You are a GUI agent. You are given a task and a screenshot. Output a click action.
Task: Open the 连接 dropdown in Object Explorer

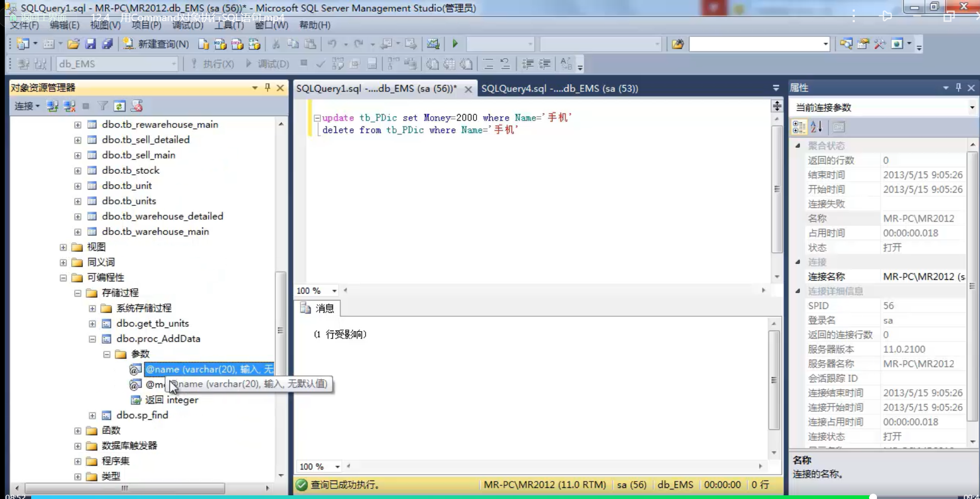[x=27, y=106]
